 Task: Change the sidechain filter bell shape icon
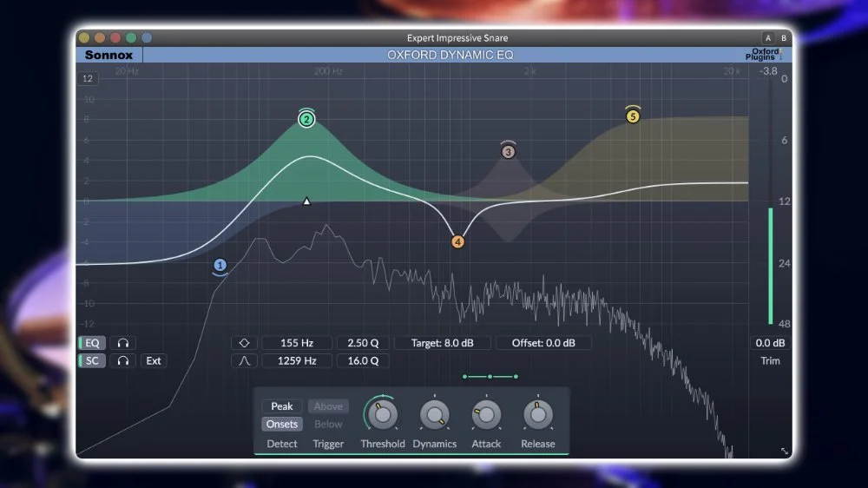click(x=244, y=360)
